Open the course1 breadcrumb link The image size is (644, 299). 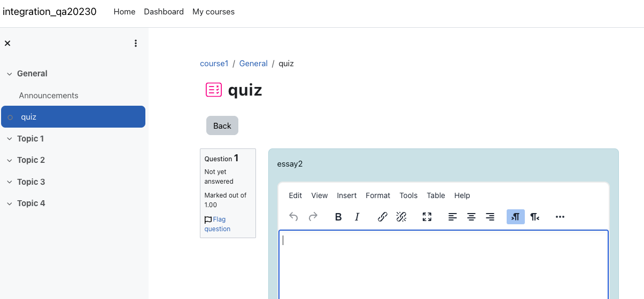(214, 64)
